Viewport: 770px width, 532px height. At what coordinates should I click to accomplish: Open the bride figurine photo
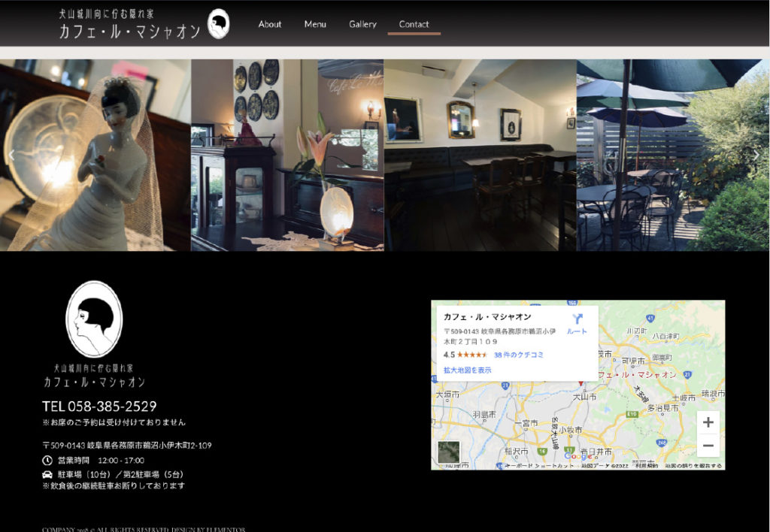click(x=95, y=155)
